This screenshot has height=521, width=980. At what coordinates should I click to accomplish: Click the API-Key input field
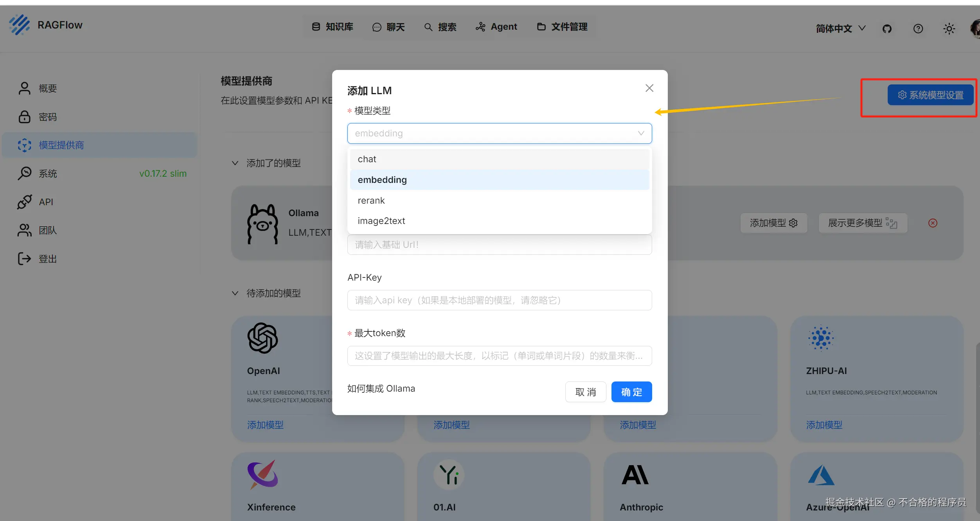(x=499, y=300)
